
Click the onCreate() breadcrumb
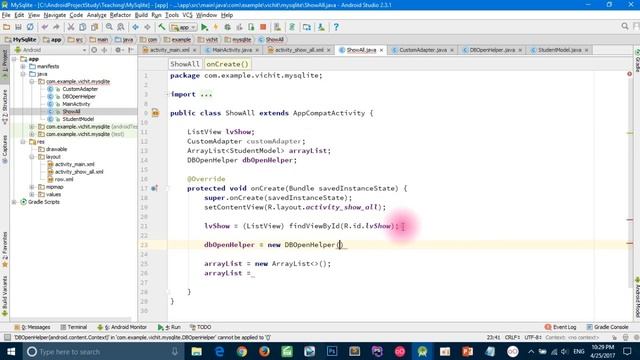(227, 64)
